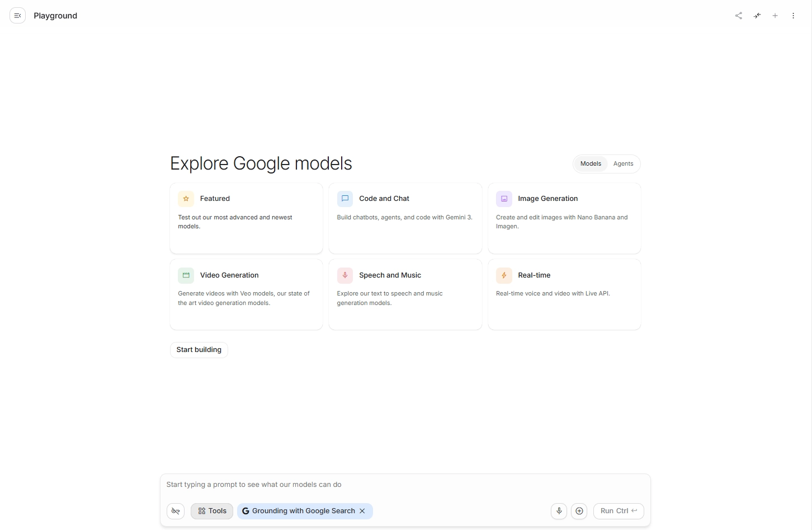Screen dimensions: 812x530
Task: Click the Featured star icon
Action: [x=186, y=199]
